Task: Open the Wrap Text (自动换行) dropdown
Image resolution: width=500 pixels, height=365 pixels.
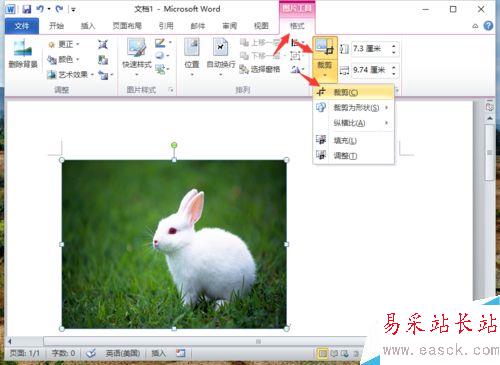Action: 221,57
